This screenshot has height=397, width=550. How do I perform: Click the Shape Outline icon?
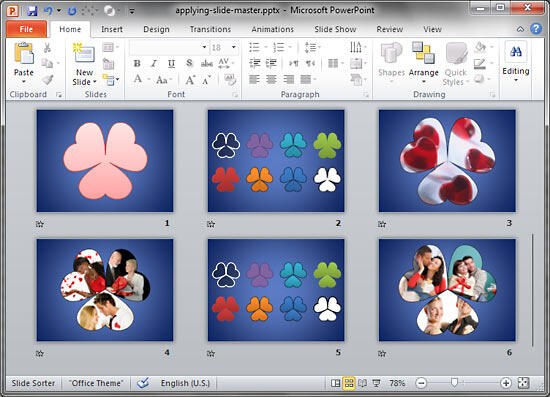tap(479, 63)
